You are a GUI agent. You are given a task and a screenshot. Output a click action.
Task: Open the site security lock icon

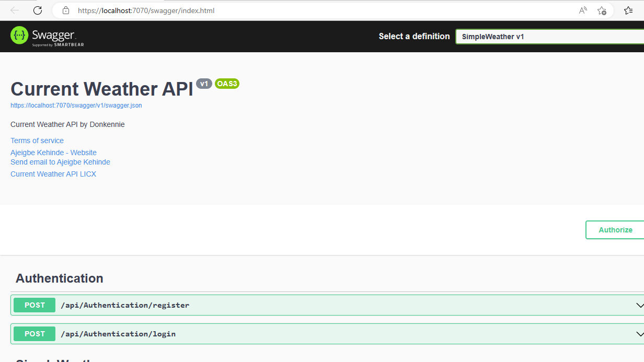point(66,10)
